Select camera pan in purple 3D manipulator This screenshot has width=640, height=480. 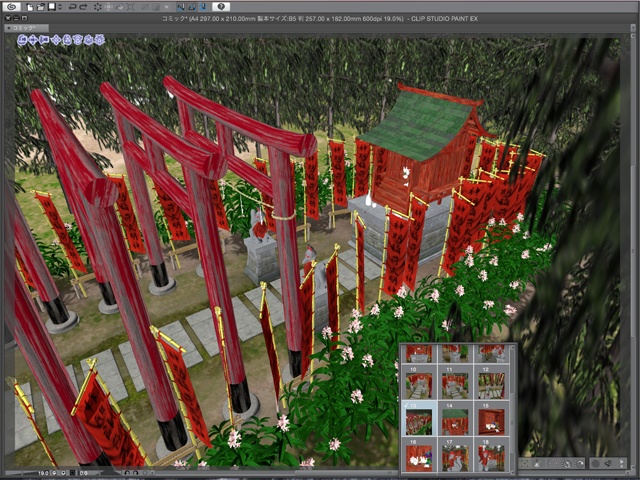tap(33, 39)
